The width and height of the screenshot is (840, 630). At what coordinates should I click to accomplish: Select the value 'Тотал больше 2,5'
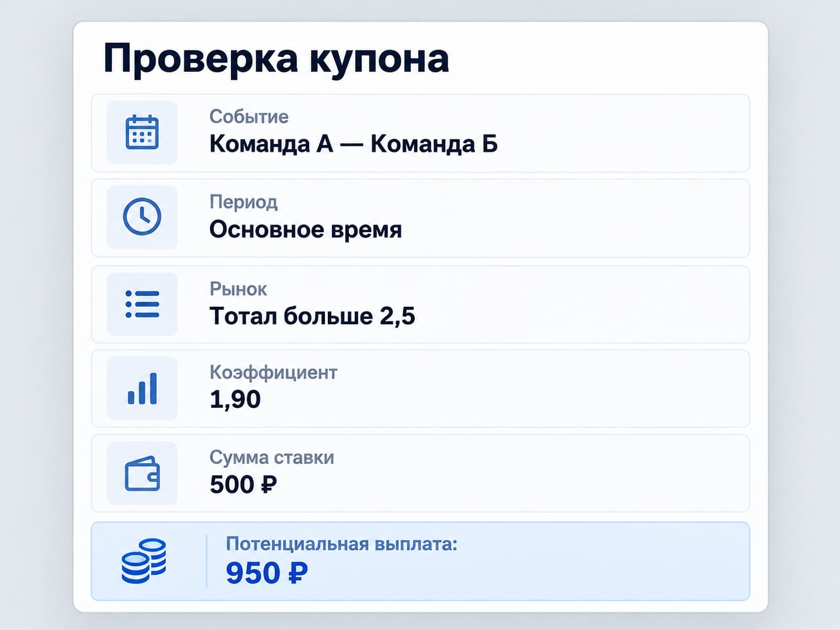click(312, 316)
